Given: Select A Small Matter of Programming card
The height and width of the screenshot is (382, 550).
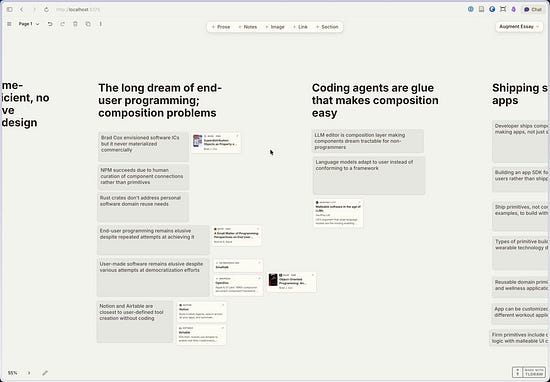Looking at the screenshot, I should tap(236, 235).
